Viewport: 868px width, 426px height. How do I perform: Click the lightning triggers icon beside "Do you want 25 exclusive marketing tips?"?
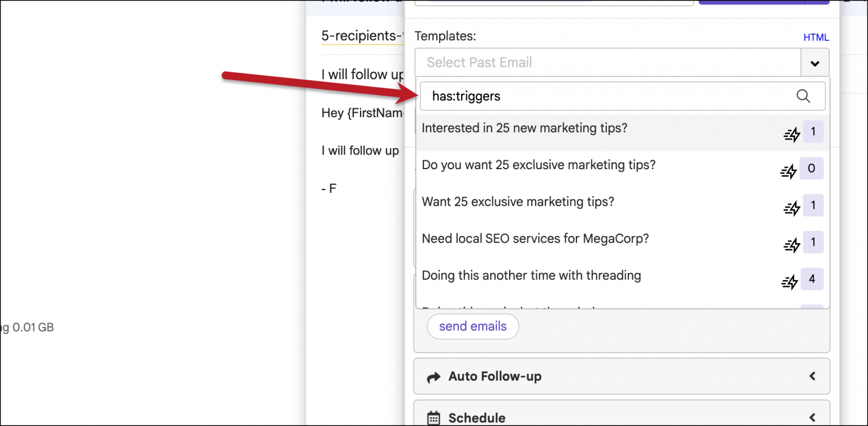(x=789, y=171)
